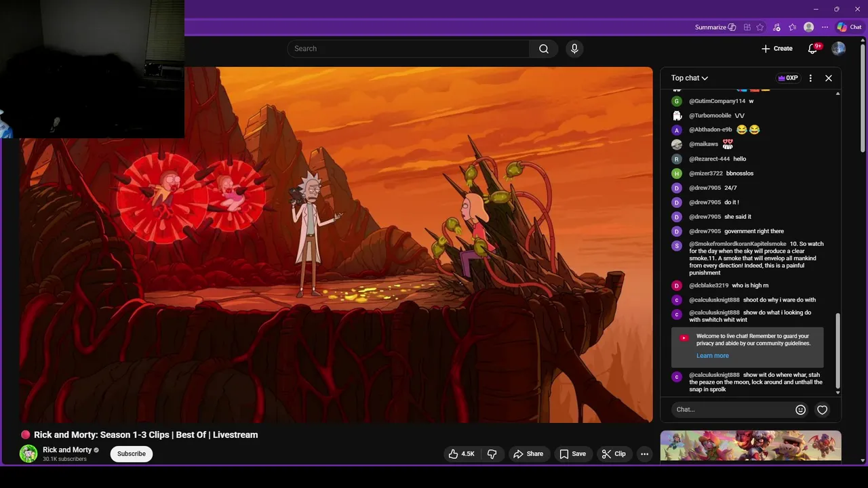Click the video player to pause
The width and height of the screenshot is (868, 488).
click(x=336, y=245)
